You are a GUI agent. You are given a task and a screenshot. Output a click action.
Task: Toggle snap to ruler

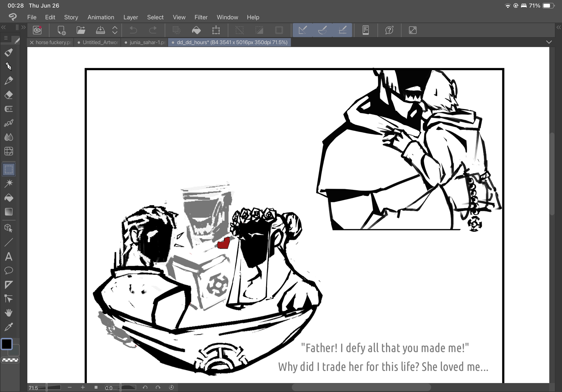[303, 30]
